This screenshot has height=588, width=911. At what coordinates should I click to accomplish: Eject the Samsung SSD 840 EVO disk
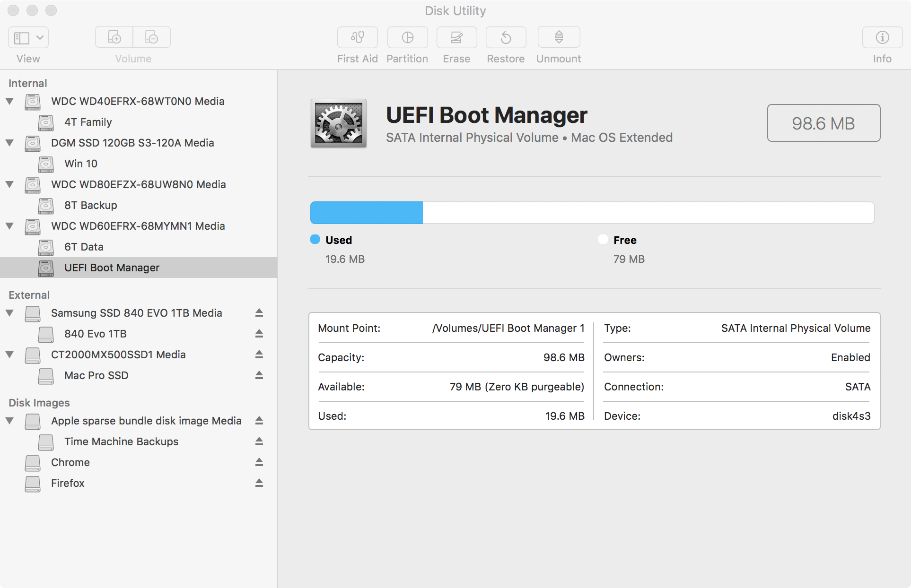(x=259, y=313)
